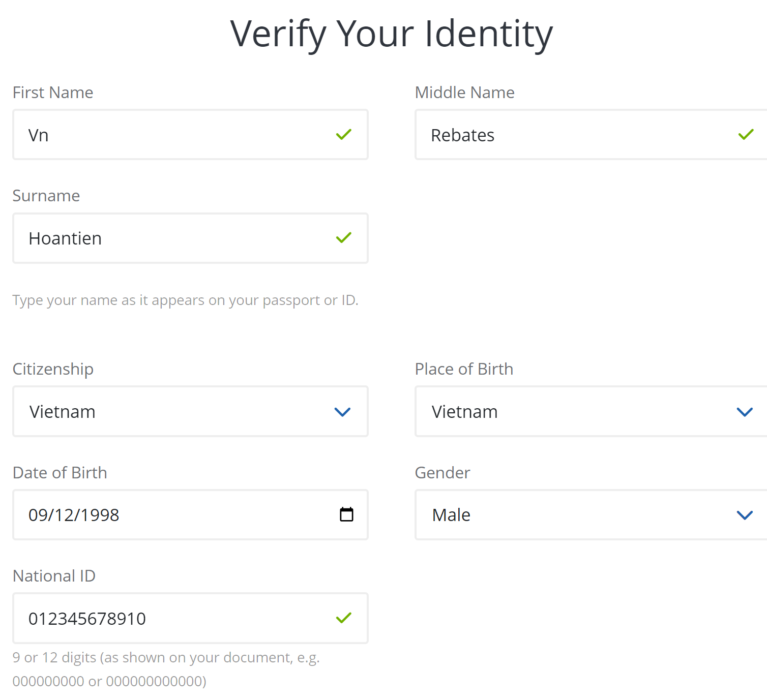
Task: Select the Middle Name field containing Rebates
Action: coord(591,135)
